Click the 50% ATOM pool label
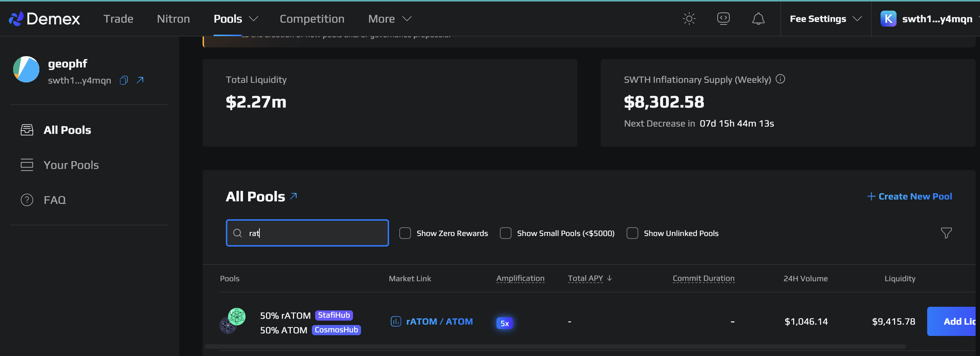 point(283,330)
